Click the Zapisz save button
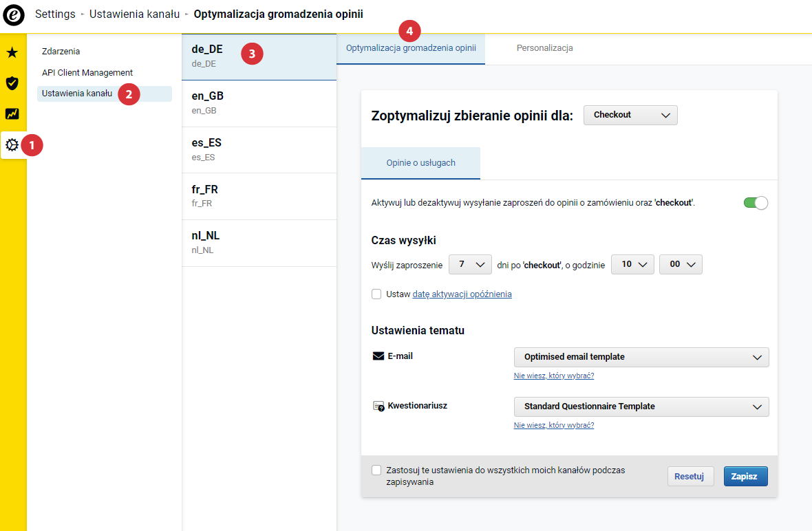The image size is (812, 531). click(x=746, y=477)
